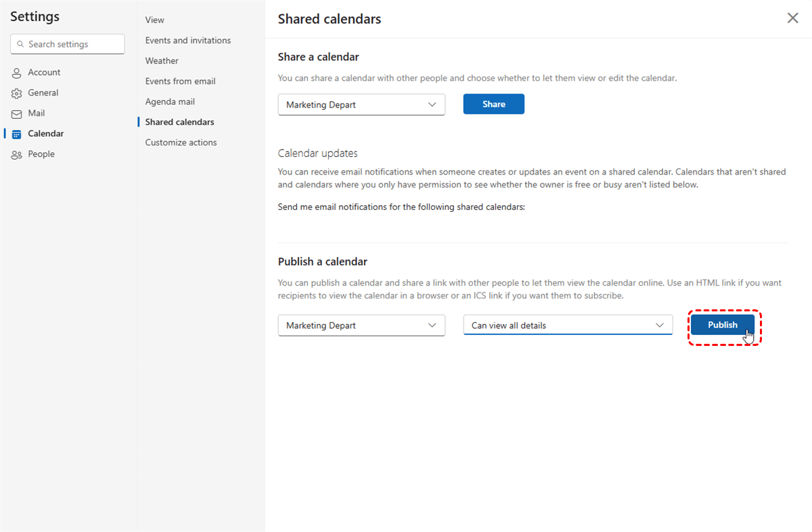The width and height of the screenshot is (812, 532).
Task: Click the Calendar icon in sidebar
Action: pos(17,134)
